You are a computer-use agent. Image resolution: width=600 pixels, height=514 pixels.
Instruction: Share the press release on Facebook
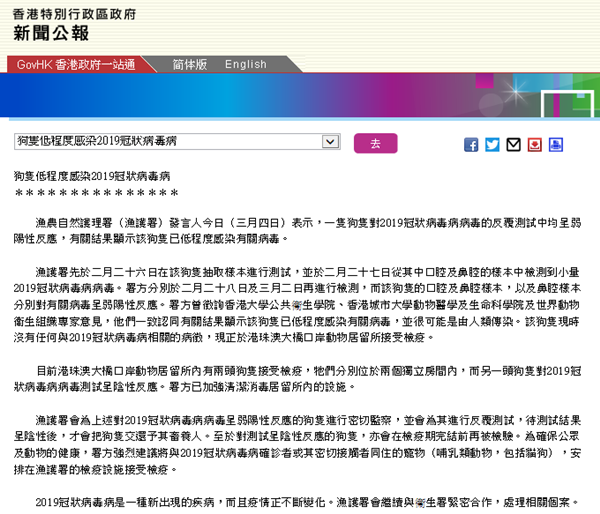(x=471, y=144)
